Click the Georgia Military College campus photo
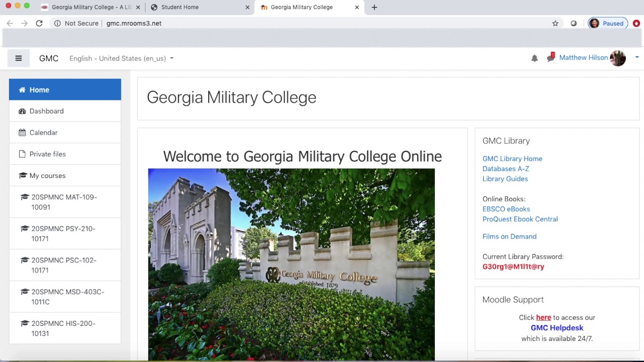This screenshot has height=362, width=644. click(x=291, y=264)
